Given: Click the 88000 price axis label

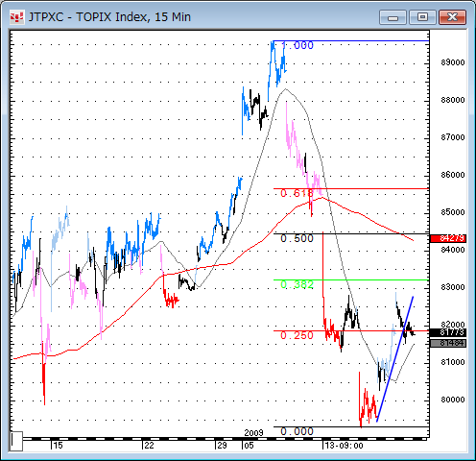Looking at the screenshot, I should (x=453, y=100).
